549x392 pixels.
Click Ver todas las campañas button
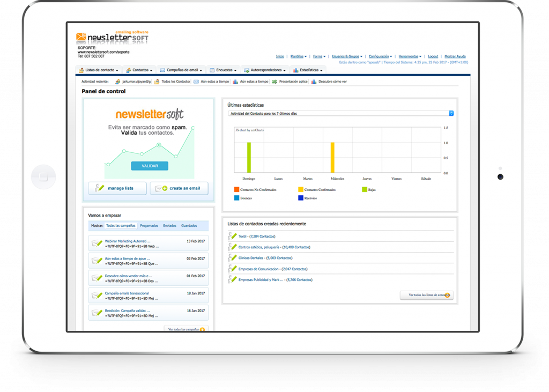point(186,329)
